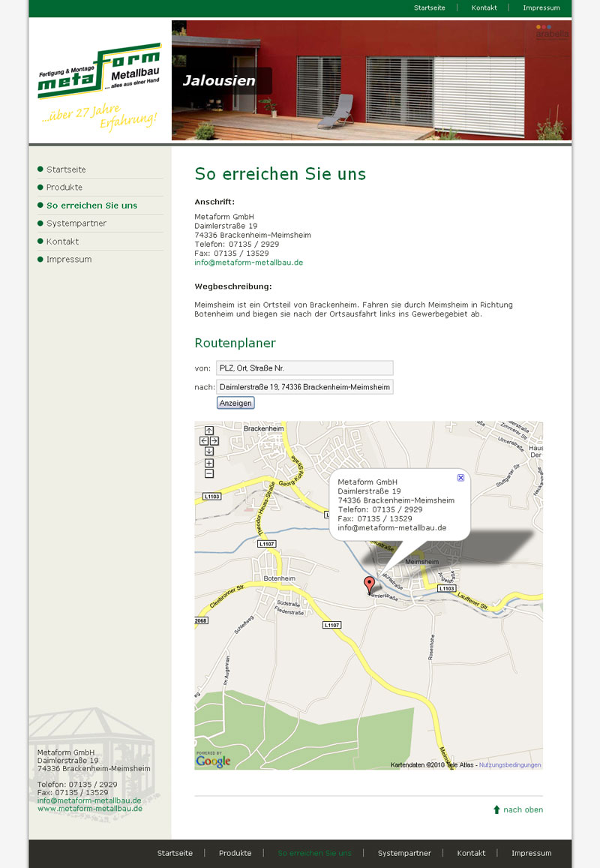Click the Meimsheim label on the map

421,562
